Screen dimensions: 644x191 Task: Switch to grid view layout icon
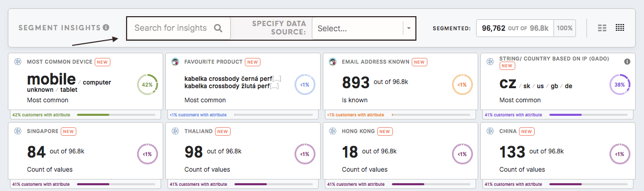coord(620,28)
